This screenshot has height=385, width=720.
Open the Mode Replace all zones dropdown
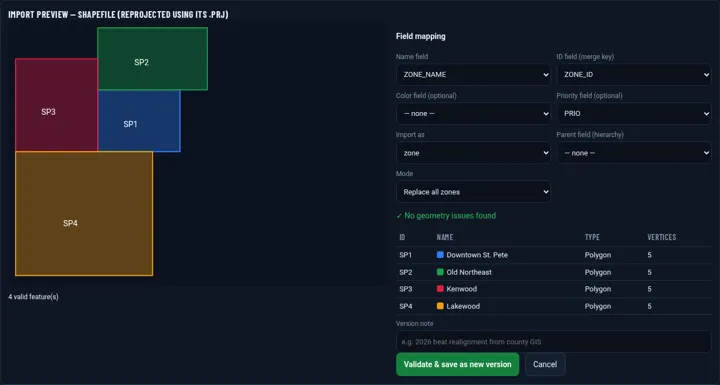(x=473, y=192)
